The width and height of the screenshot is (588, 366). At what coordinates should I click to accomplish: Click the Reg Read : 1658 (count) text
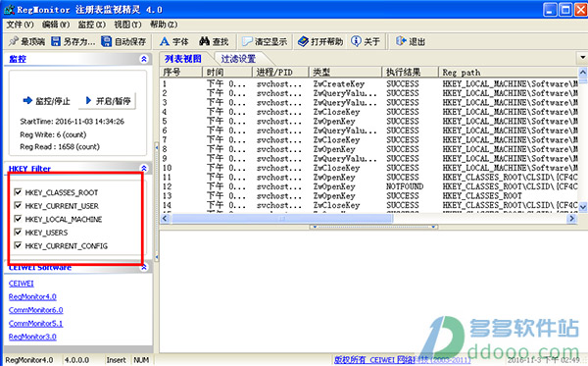(x=60, y=147)
